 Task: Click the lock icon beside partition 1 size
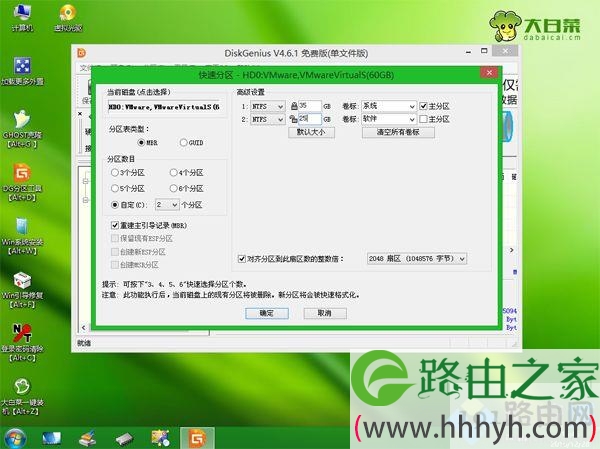294,106
